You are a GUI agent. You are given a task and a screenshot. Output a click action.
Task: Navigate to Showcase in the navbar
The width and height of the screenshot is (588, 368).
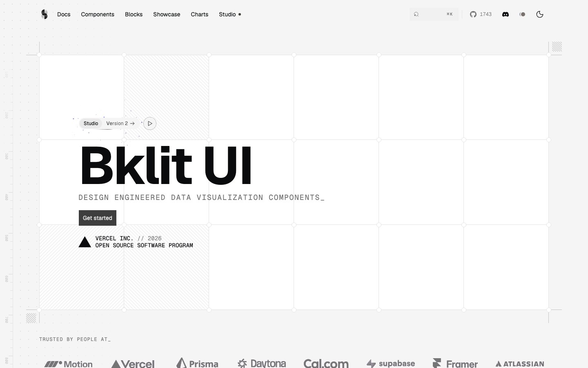pos(167,14)
